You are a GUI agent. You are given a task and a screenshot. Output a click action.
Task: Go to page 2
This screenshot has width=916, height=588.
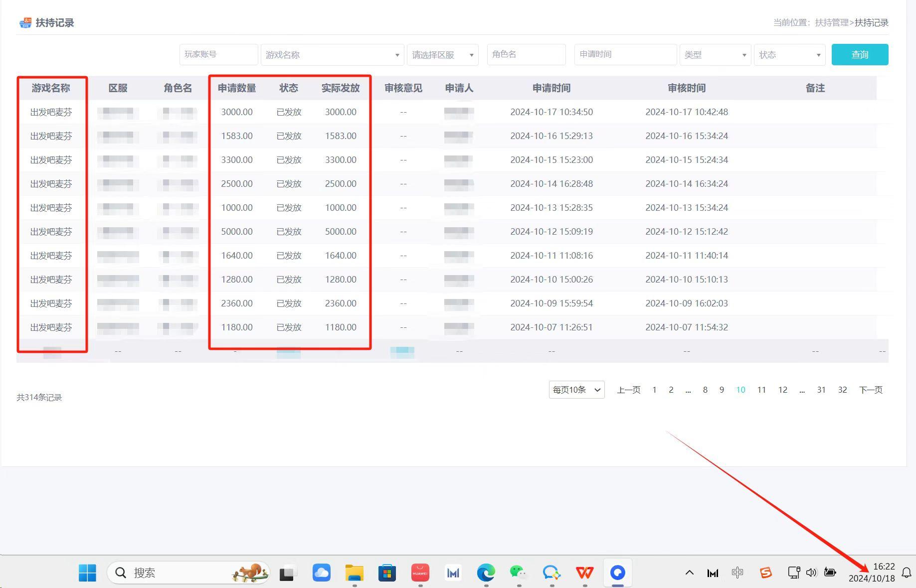(x=671, y=390)
